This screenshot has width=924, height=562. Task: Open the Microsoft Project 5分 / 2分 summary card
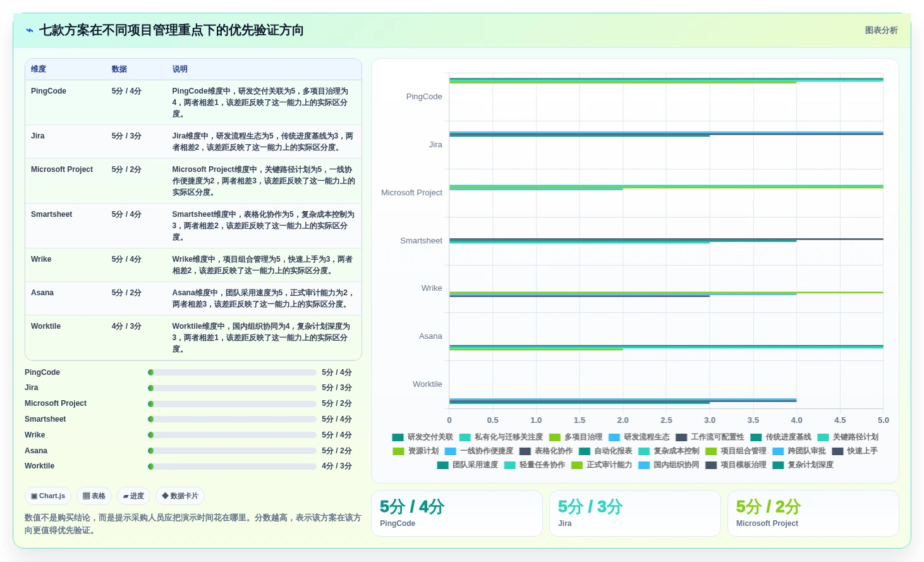click(813, 513)
